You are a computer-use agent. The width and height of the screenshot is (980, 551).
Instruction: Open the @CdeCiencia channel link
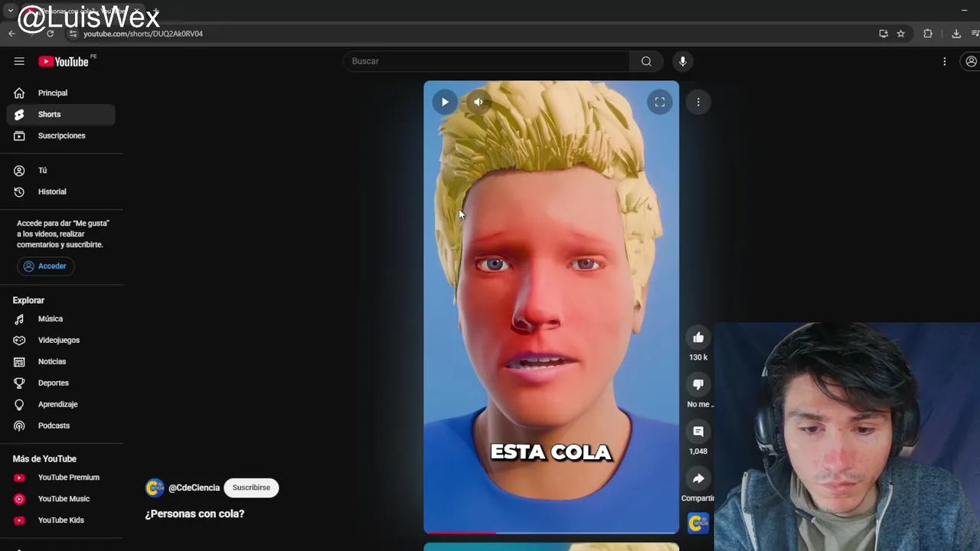pos(194,487)
